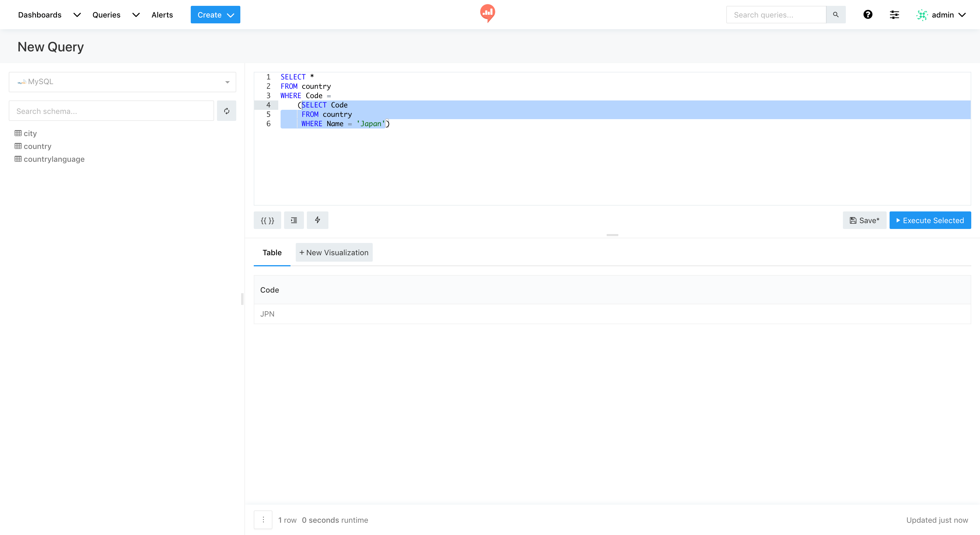Open the MySQL data source dropdown
Screen dimensions: 980x535
tap(122, 82)
